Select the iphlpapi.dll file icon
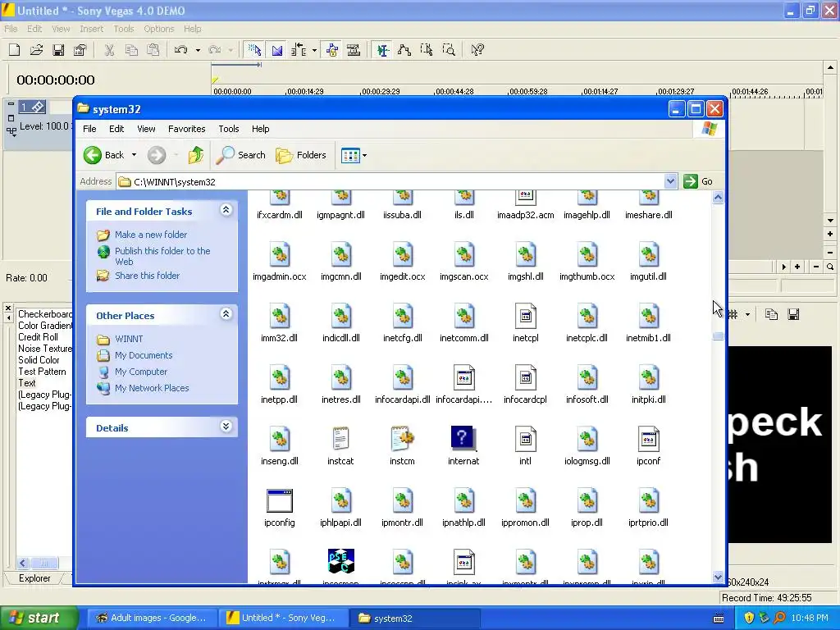The width and height of the screenshot is (840, 630). (341, 501)
